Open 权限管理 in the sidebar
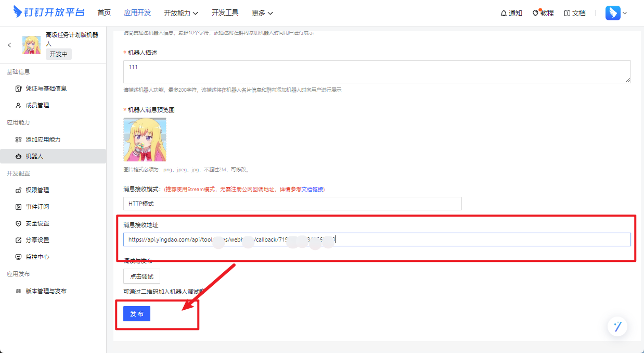Screen dimensions: 644x353 pyautogui.click(x=37, y=190)
